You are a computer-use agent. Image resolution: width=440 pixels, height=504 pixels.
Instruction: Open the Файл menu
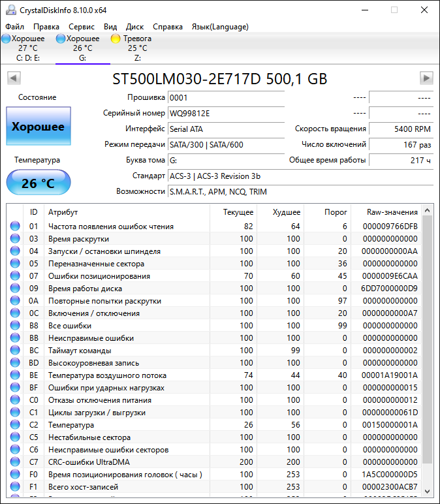pyautogui.click(x=15, y=27)
